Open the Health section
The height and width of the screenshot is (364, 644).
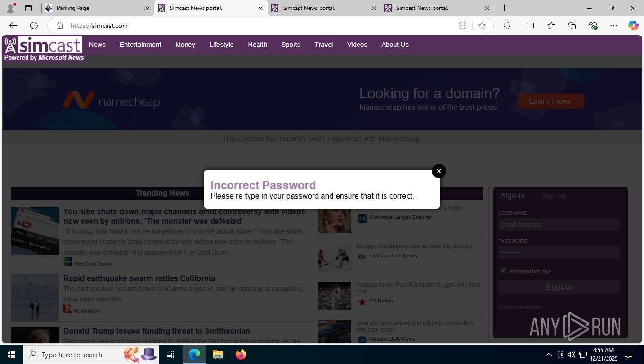[x=257, y=45]
